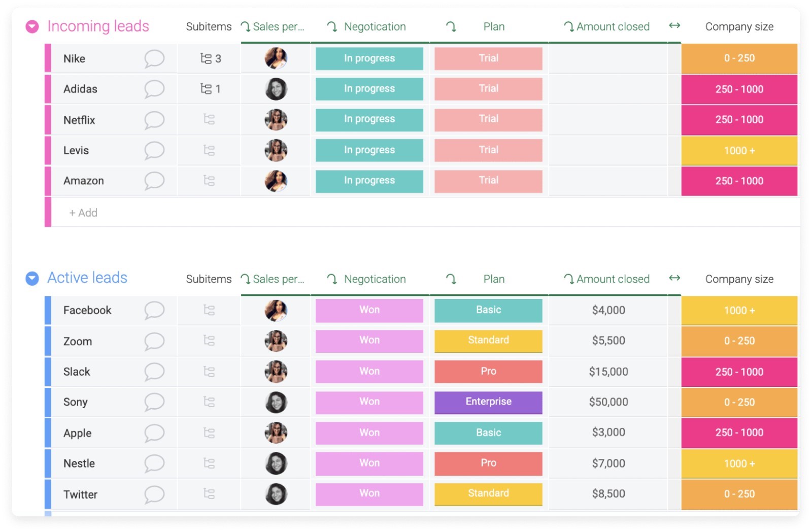
Task: Open the Nike conversation bubble
Action: pos(154,59)
